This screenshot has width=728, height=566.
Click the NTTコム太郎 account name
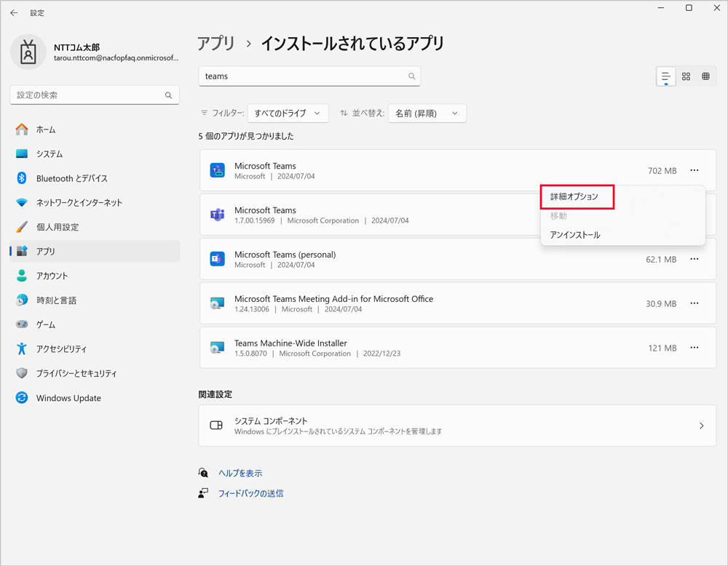[x=76, y=47]
